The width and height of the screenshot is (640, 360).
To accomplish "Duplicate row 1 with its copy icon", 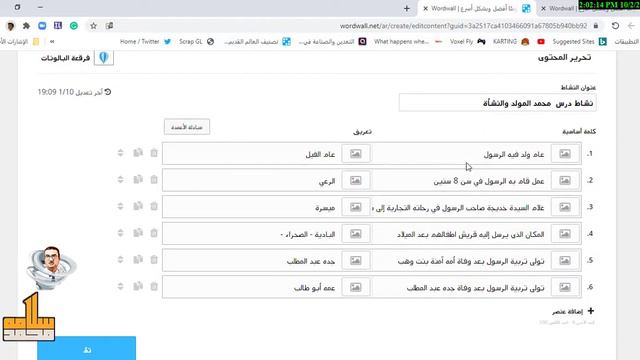I will point(138,153).
